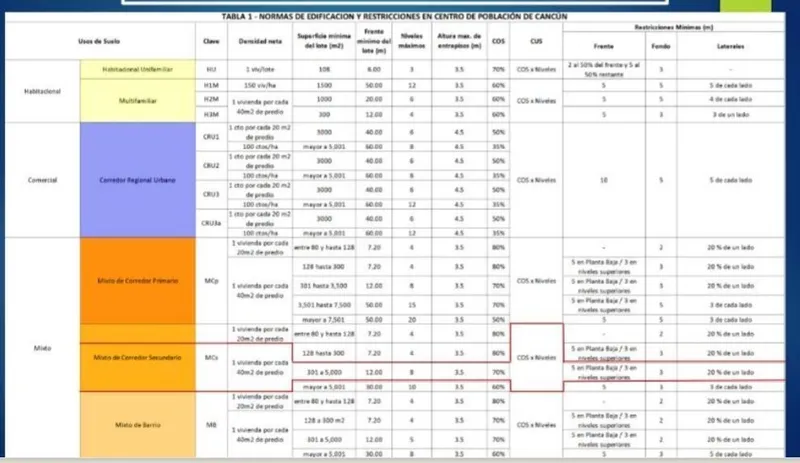Select the yellow Habitacional Unifamiliar cell
Screen dimensions: 800x463
137,69
